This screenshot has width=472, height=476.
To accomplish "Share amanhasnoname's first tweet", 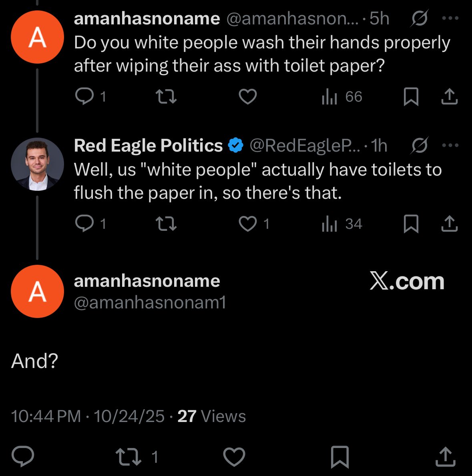I will pos(450,96).
